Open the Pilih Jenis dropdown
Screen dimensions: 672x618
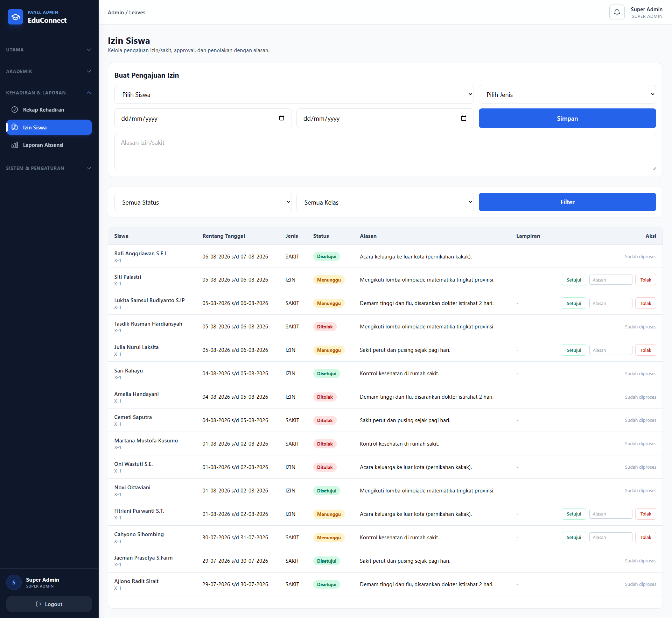(x=567, y=94)
